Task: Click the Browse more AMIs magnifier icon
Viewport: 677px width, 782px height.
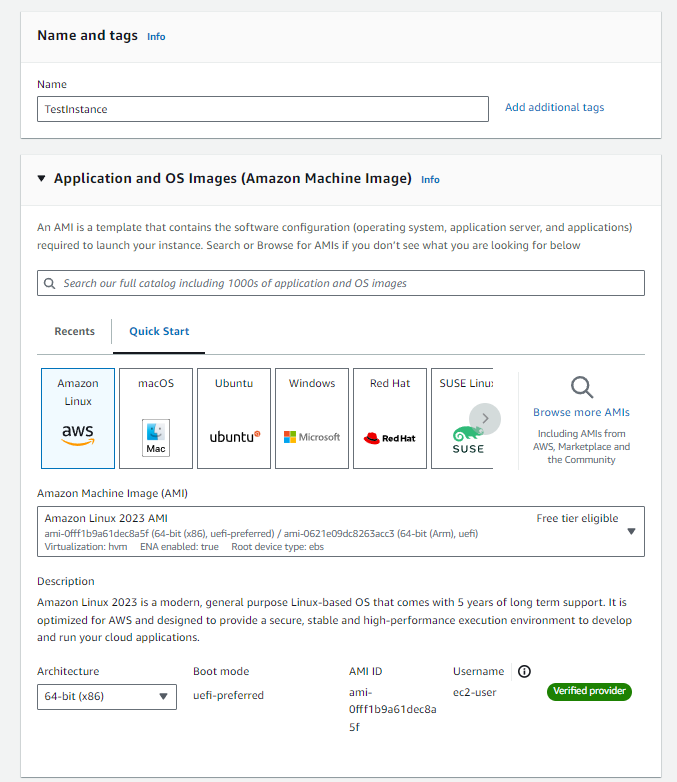Action: click(581, 387)
